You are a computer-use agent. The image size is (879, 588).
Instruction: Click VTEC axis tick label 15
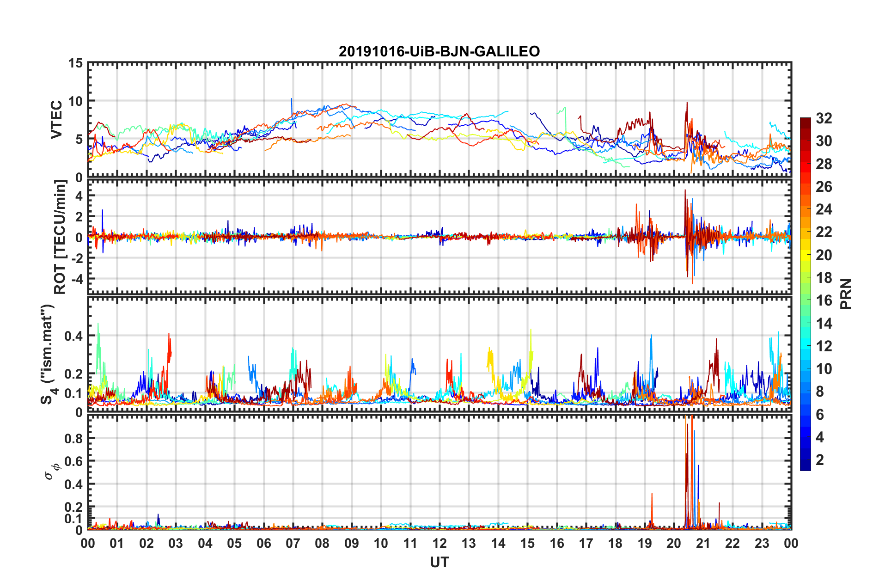(75, 63)
